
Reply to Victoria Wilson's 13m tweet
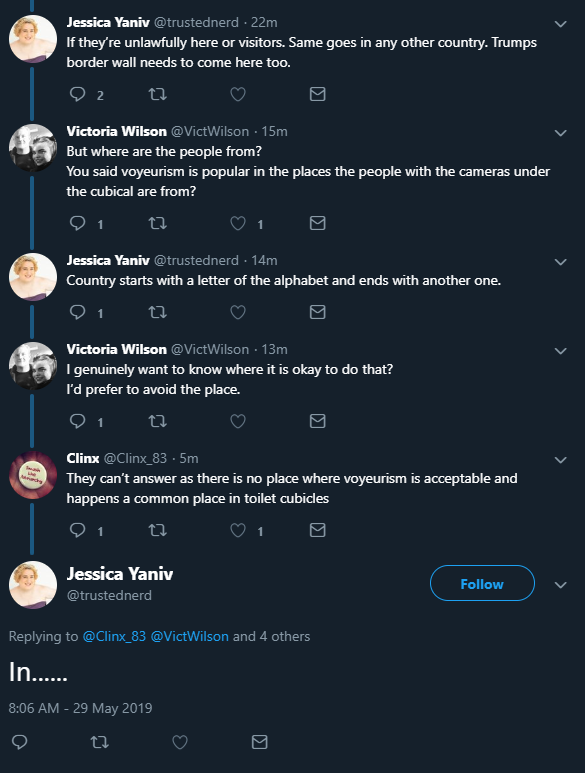(x=78, y=421)
